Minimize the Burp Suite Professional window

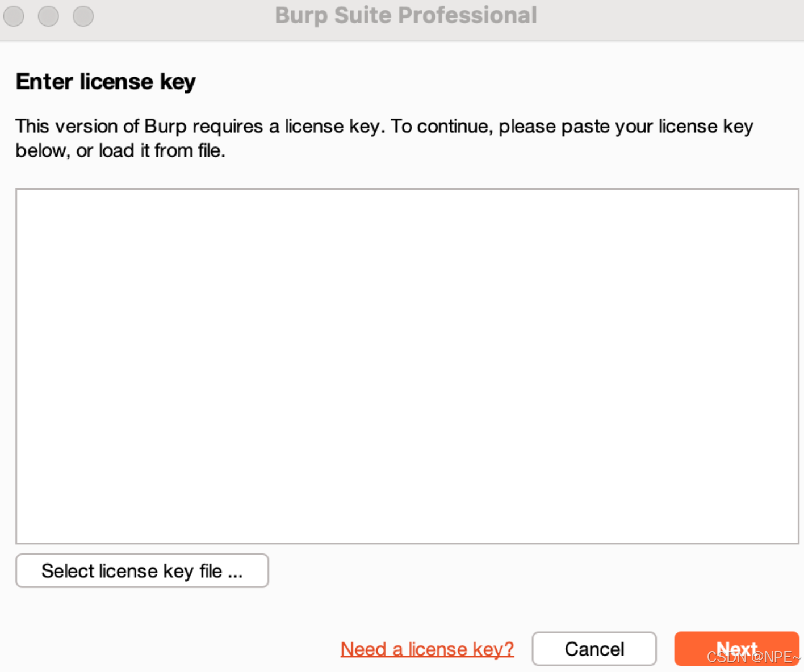coord(48,16)
